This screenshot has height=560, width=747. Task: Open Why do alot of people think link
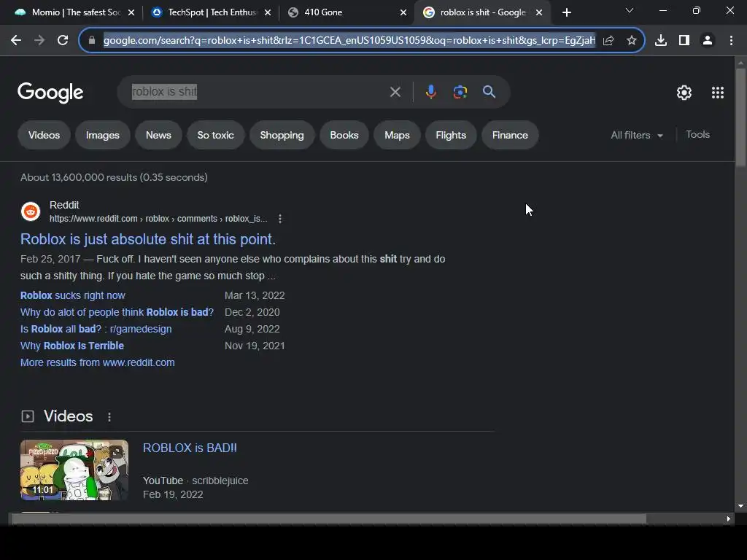point(117,312)
